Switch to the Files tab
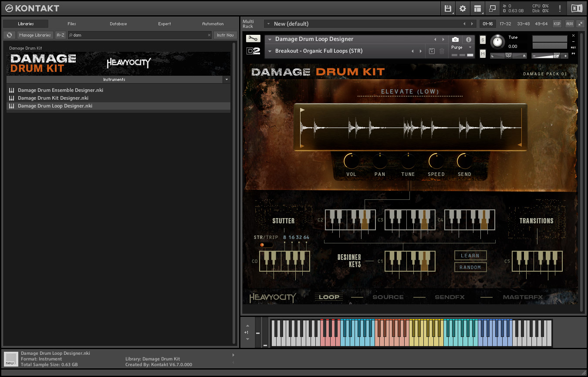588x377 pixels. [x=72, y=24]
